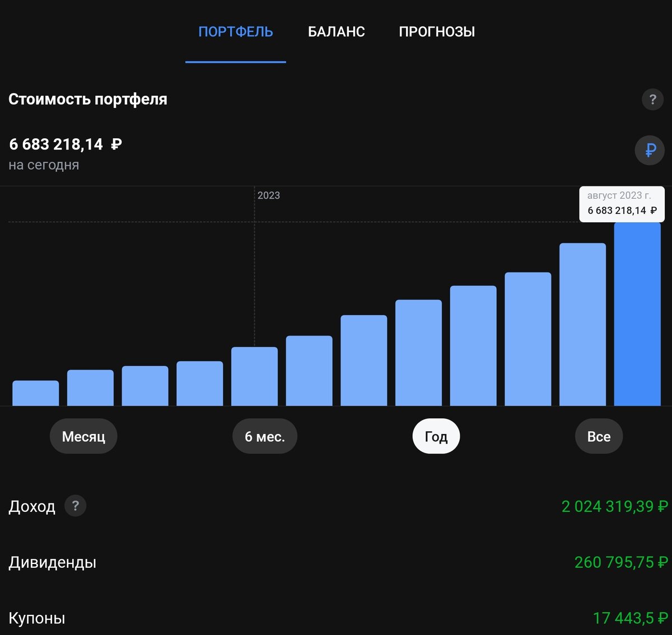Open the ПРОГНОЗЫ tab
The image size is (672, 635).
(x=437, y=32)
